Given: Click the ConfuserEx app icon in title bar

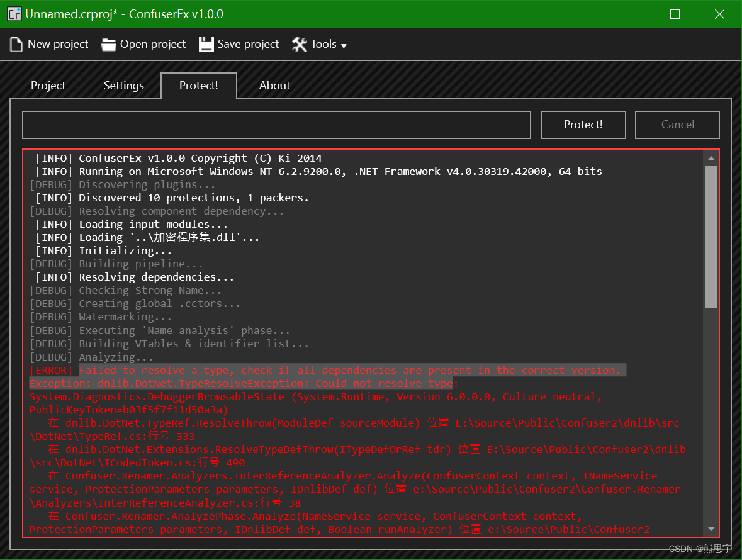Looking at the screenshot, I should [14, 14].
